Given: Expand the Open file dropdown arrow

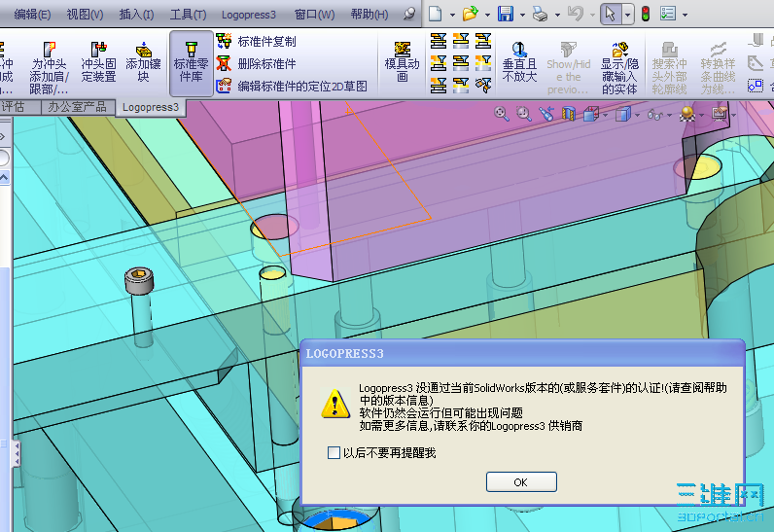Looking at the screenshot, I should [487, 15].
